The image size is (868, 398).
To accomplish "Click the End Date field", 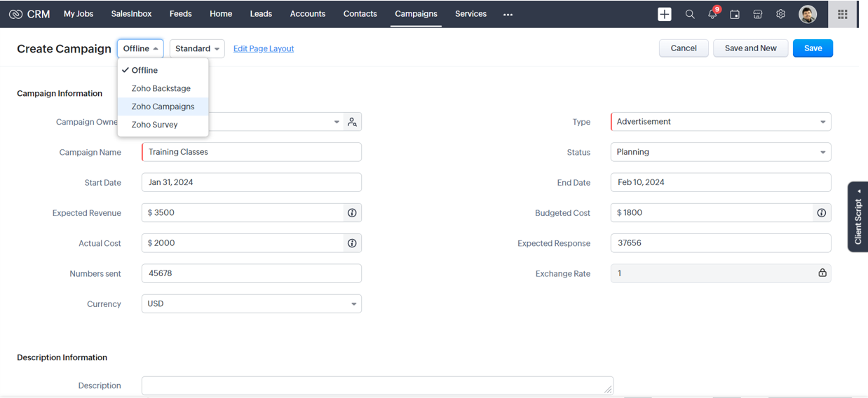I will (721, 182).
